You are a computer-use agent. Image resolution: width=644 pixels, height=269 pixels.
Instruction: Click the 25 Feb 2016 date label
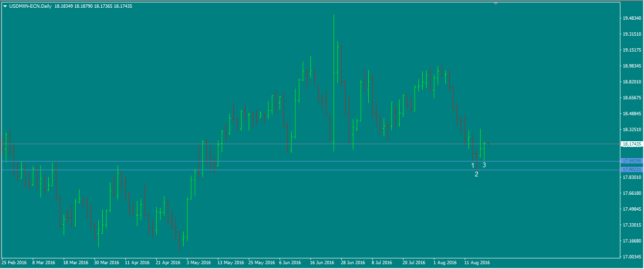[14, 263]
